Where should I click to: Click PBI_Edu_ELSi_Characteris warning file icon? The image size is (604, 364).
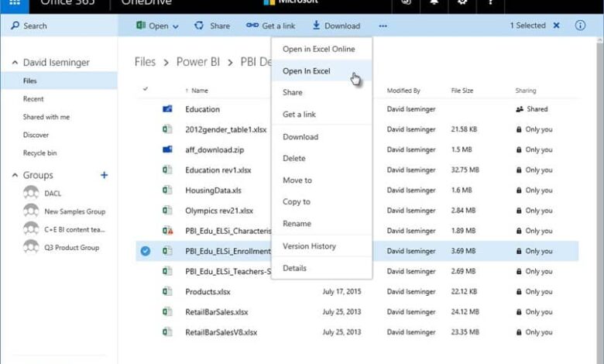point(167,231)
